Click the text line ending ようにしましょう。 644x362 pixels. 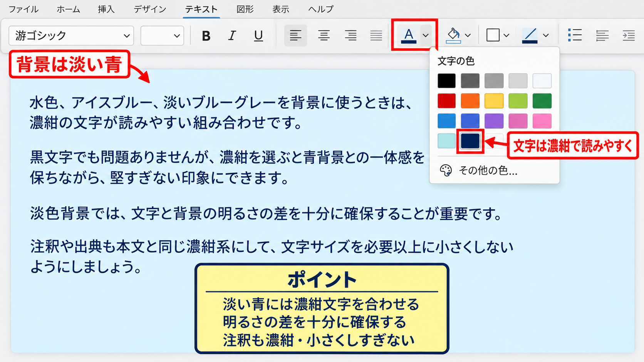[87, 267]
